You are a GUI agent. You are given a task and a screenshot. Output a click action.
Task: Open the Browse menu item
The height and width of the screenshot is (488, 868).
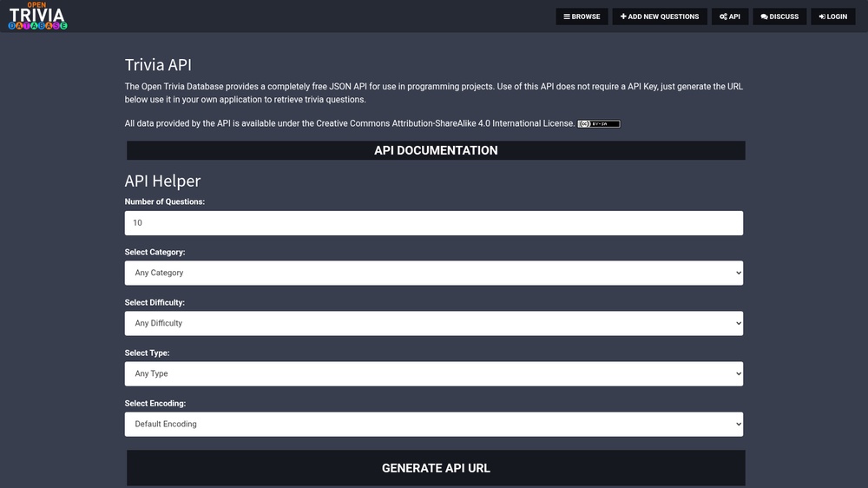[x=582, y=16]
